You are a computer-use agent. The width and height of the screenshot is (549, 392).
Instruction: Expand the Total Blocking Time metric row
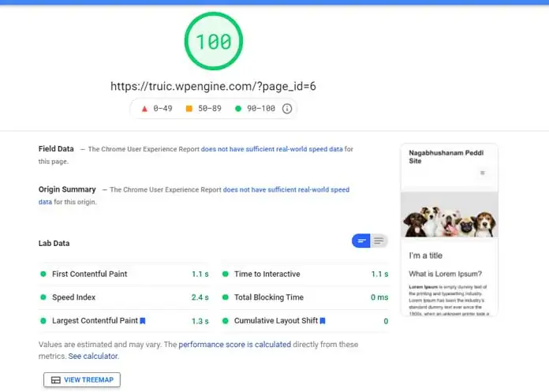[304, 297]
